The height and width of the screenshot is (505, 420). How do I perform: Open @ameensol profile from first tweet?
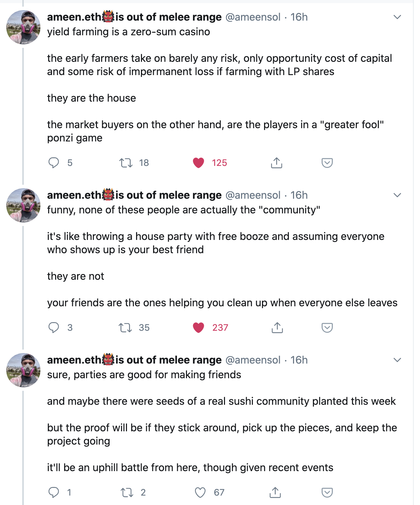click(x=253, y=17)
